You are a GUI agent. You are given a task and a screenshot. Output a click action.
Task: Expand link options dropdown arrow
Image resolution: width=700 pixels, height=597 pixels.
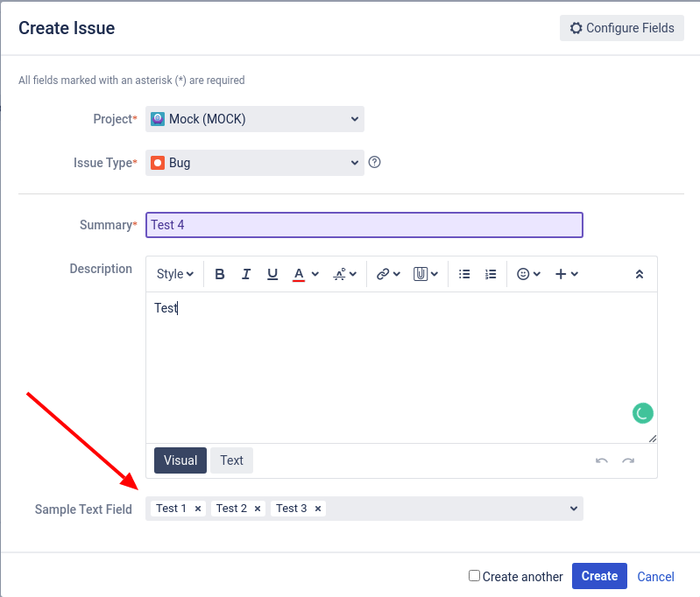pos(396,274)
